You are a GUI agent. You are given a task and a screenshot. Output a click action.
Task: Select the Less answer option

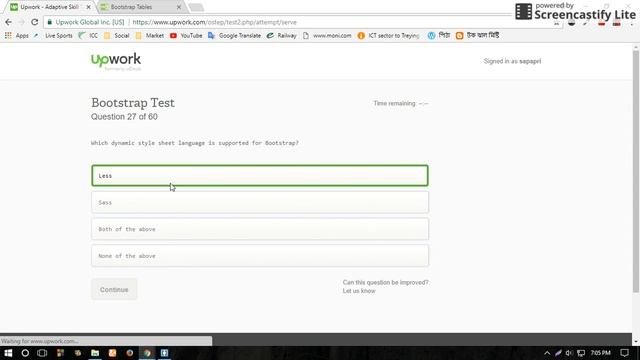click(x=260, y=176)
